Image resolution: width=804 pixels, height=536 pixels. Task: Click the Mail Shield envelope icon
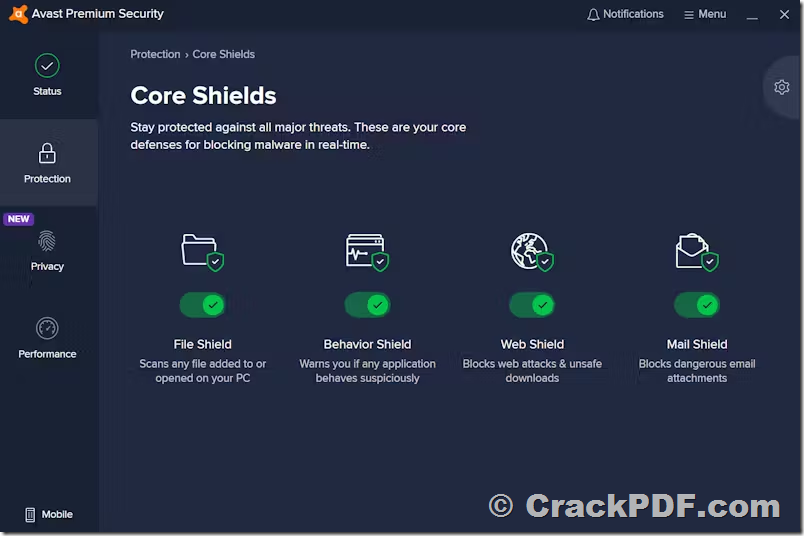click(x=697, y=252)
